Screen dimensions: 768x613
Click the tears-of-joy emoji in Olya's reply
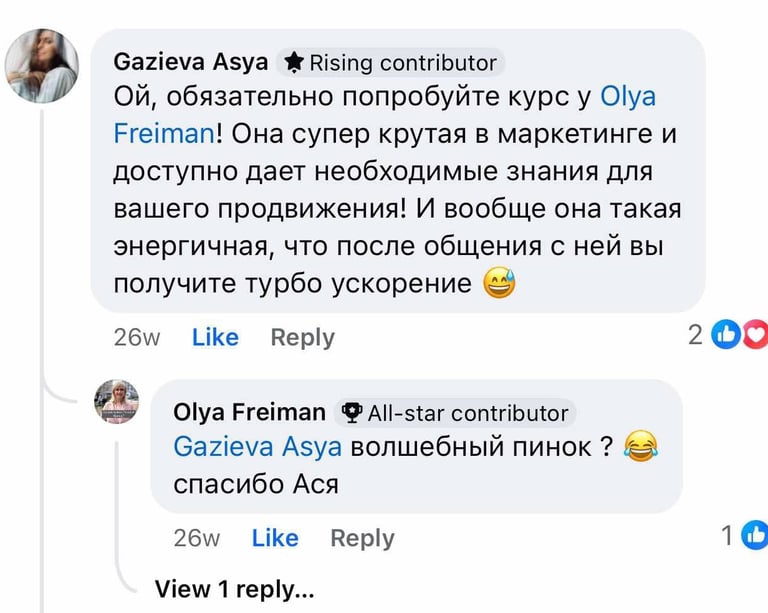click(x=638, y=446)
